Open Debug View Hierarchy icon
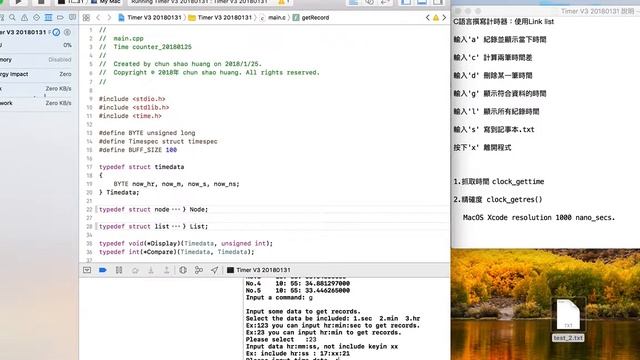 [183, 270]
